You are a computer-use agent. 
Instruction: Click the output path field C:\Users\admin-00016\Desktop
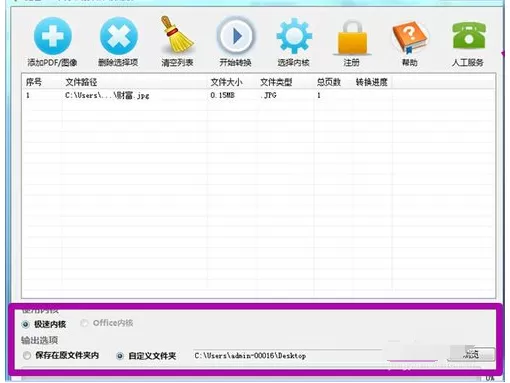click(287, 356)
